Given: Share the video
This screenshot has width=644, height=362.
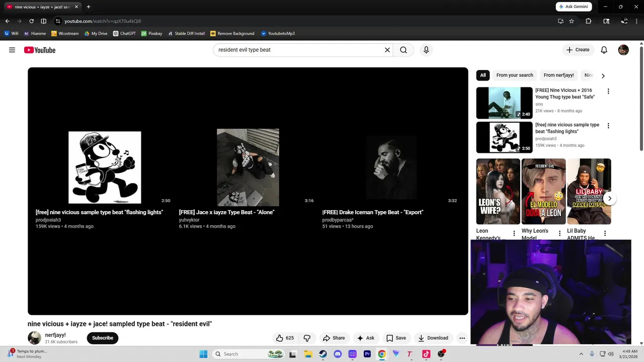Looking at the screenshot, I should (334, 338).
